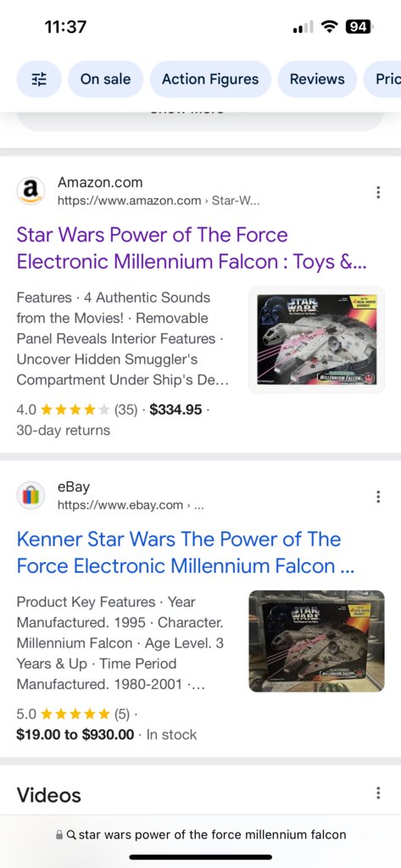
Task: Tap the eBay favicon logo
Action: [x=31, y=495]
